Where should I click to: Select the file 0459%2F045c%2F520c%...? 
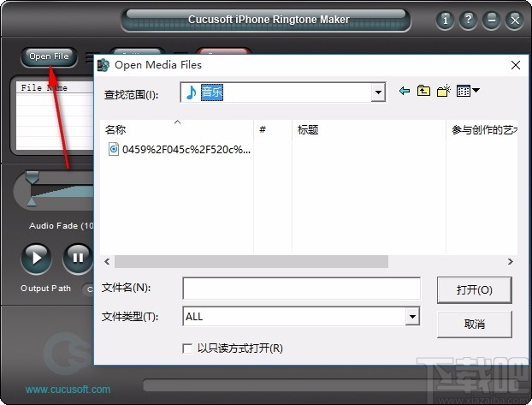pyautogui.click(x=180, y=150)
